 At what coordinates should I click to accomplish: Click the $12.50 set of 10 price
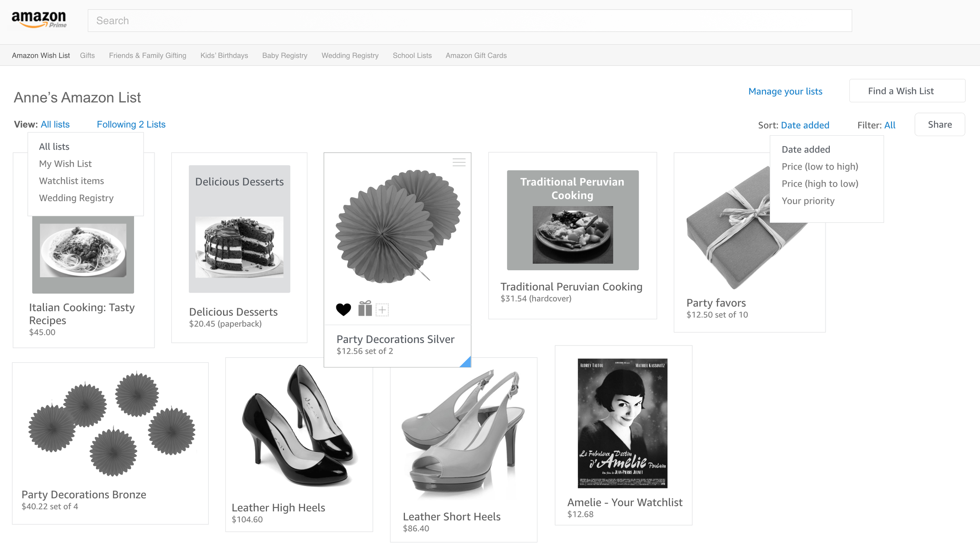tap(717, 315)
